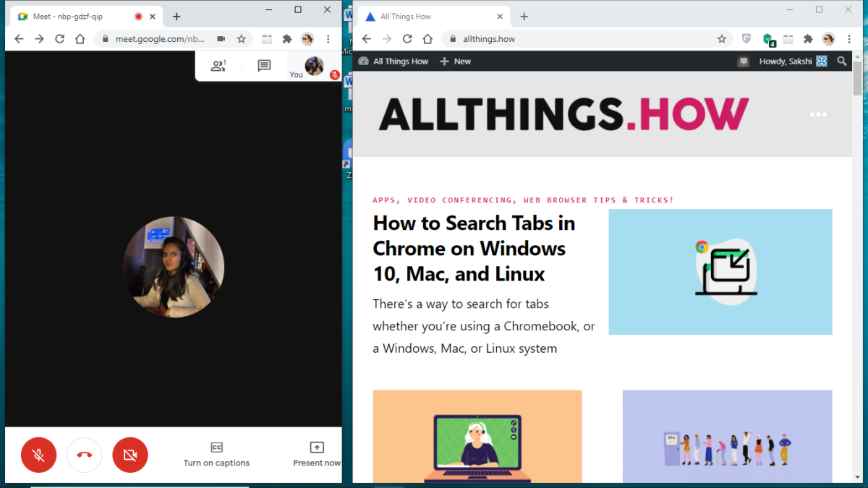Open home page from All Things How window
Image resolution: width=868 pixels, height=488 pixels.
click(x=427, y=39)
